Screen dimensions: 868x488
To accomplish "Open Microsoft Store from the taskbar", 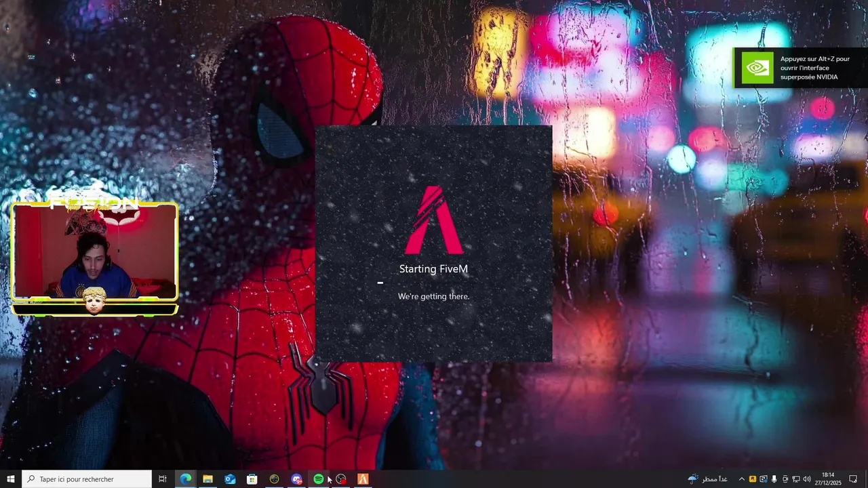I will pyautogui.click(x=252, y=479).
